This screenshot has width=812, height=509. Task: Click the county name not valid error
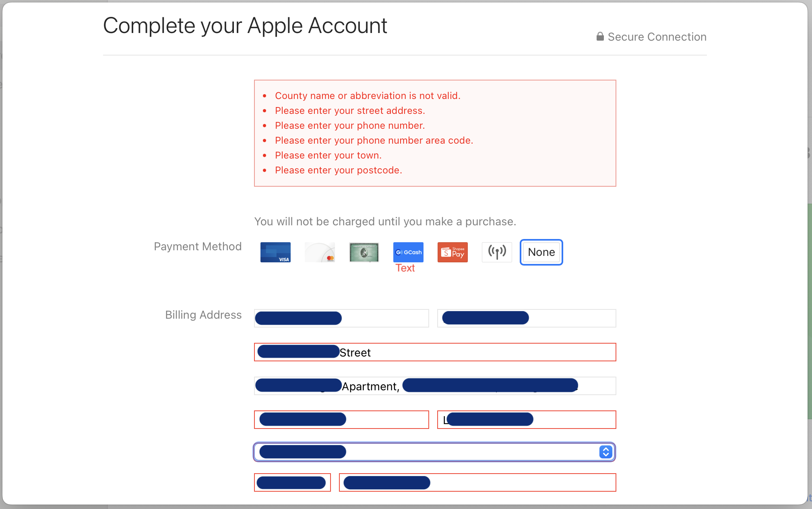367,96
